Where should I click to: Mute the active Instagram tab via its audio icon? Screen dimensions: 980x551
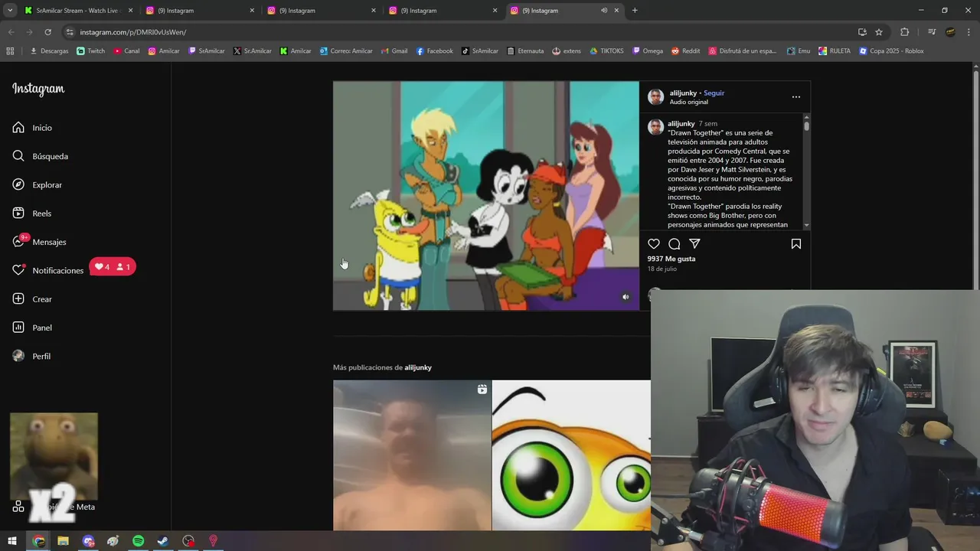(x=604, y=11)
